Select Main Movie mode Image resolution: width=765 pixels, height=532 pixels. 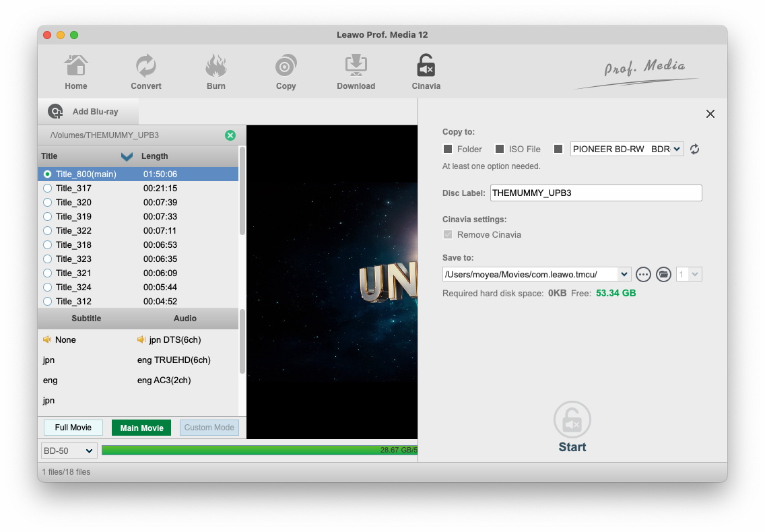coord(141,428)
